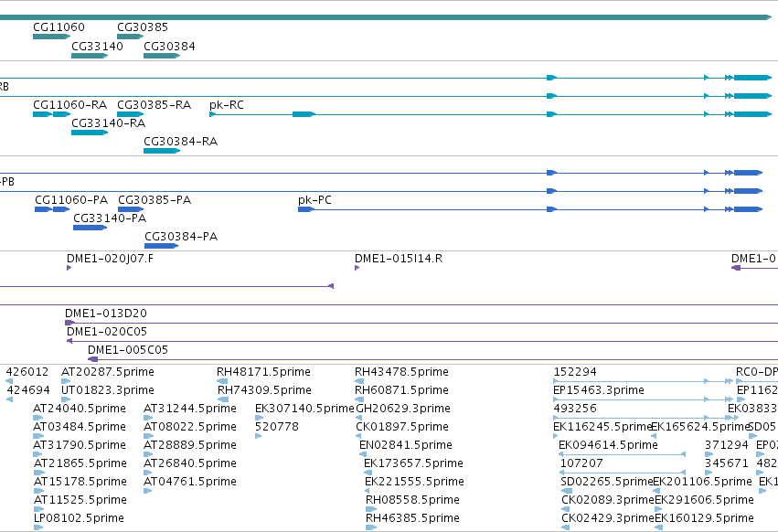Click EK173657.5prime EST

(367, 473)
